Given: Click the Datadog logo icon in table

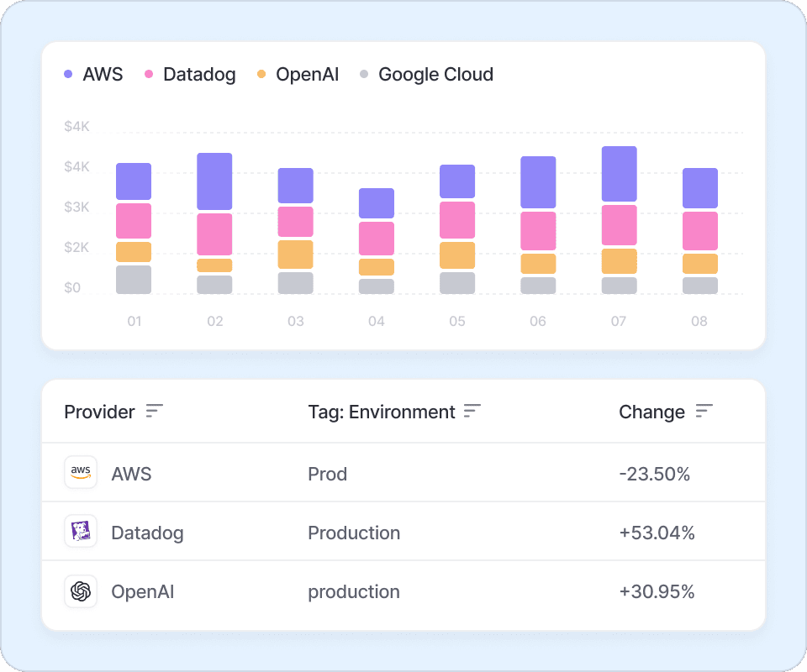Looking at the screenshot, I should point(81,532).
